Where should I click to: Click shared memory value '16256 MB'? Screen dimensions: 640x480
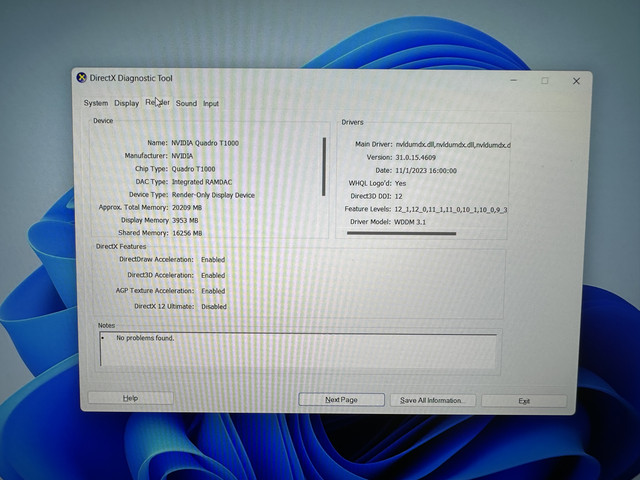pyautogui.click(x=187, y=233)
